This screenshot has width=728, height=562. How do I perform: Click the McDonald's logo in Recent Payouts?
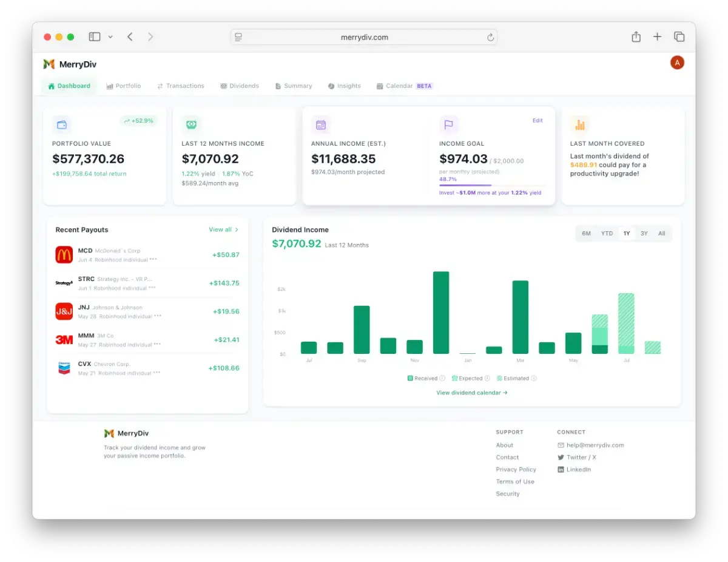tap(64, 255)
